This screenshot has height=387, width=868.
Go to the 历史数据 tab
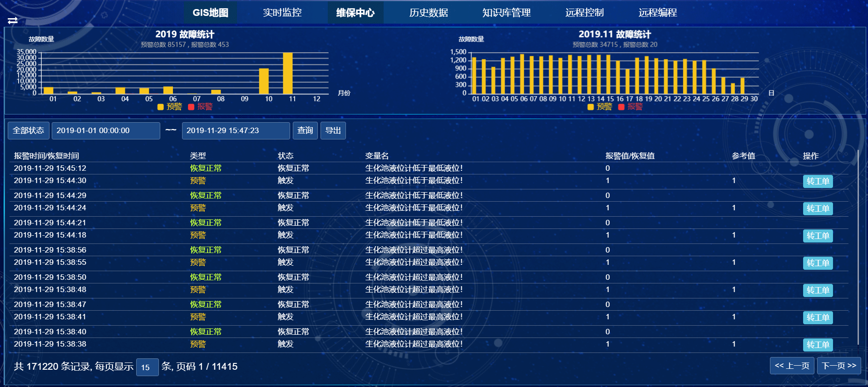(428, 13)
